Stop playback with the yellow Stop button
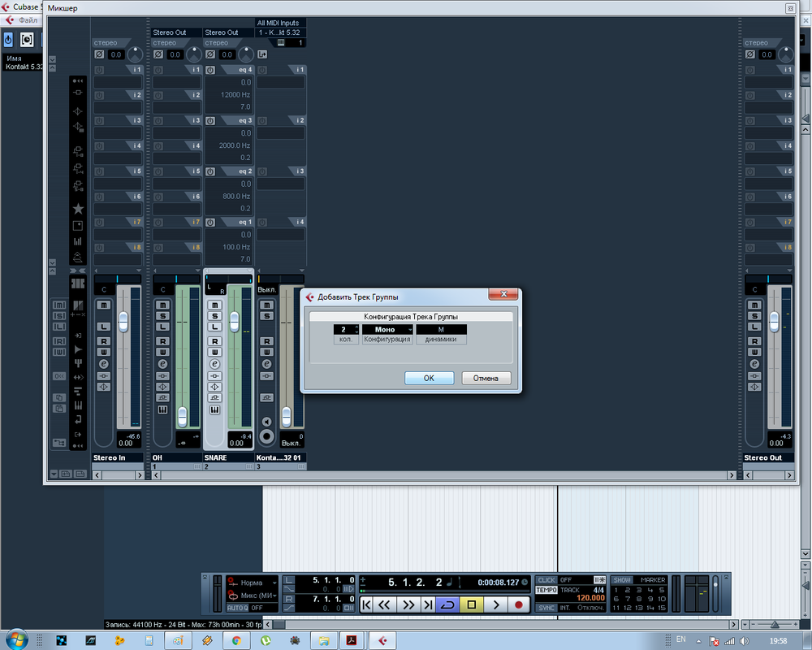This screenshot has width=812, height=650. point(471,604)
